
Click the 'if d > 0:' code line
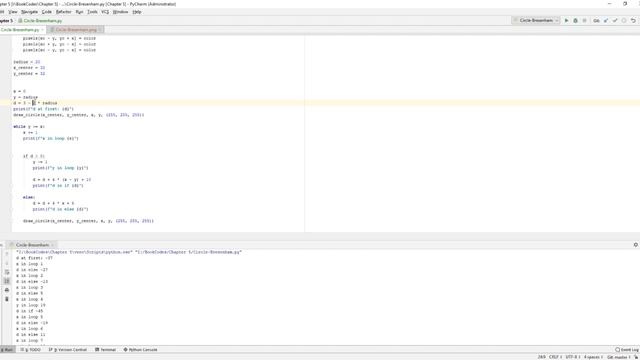click(33, 156)
